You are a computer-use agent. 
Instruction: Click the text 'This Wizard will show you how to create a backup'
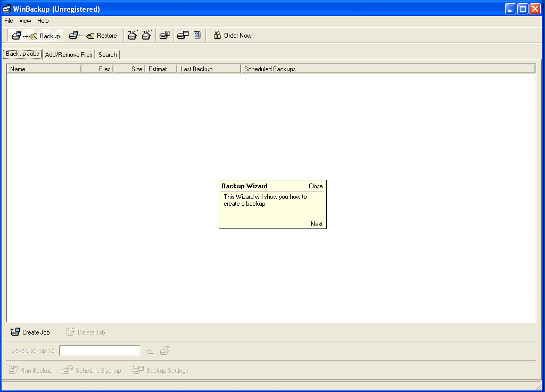(265, 201)
